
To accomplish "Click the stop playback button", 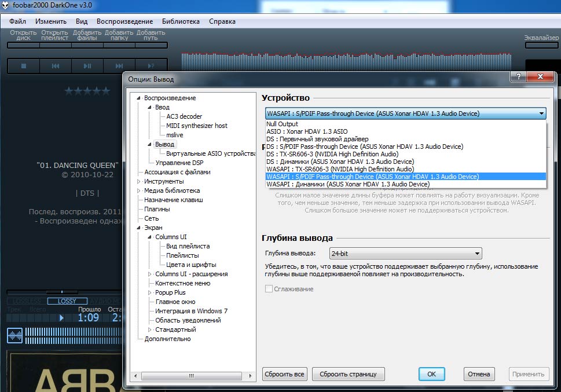I will click(24, 66).
